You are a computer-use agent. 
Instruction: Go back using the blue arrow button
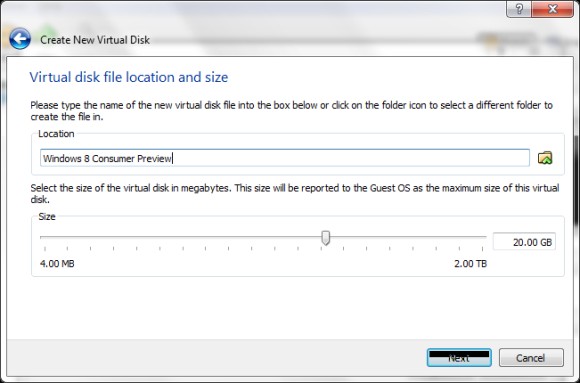point(20,39)
